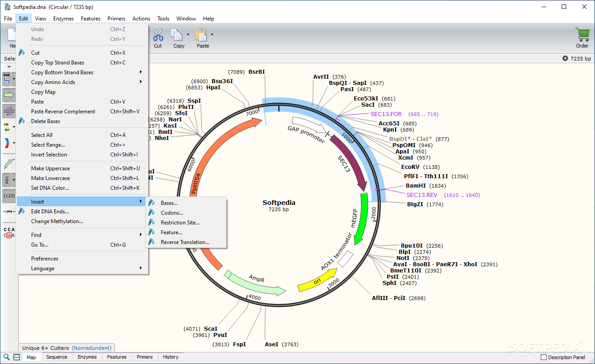The height and width of the screenshot is (364, 595).
Task: Toggle the Abc feature labels sidebar icon
Action: coord(7,180)
